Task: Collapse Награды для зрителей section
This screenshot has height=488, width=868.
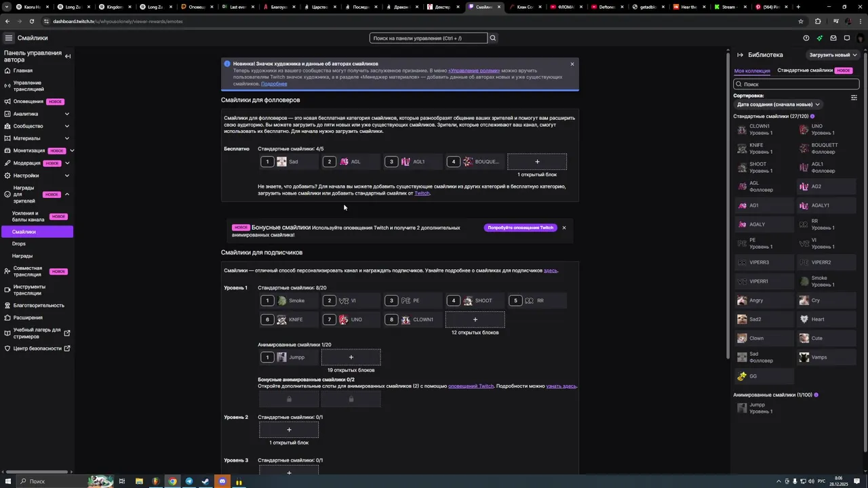Action: point(66,195)
